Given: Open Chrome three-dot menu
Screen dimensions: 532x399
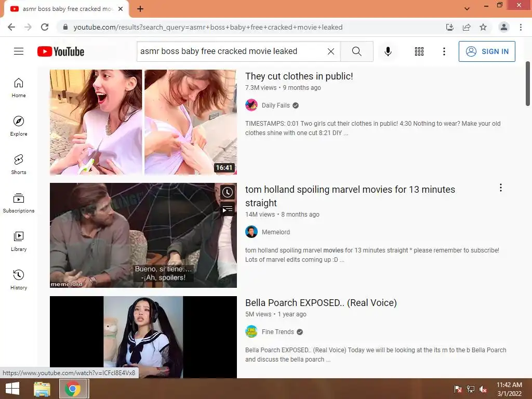Looking at the screenshot, I should coord(521,27).
